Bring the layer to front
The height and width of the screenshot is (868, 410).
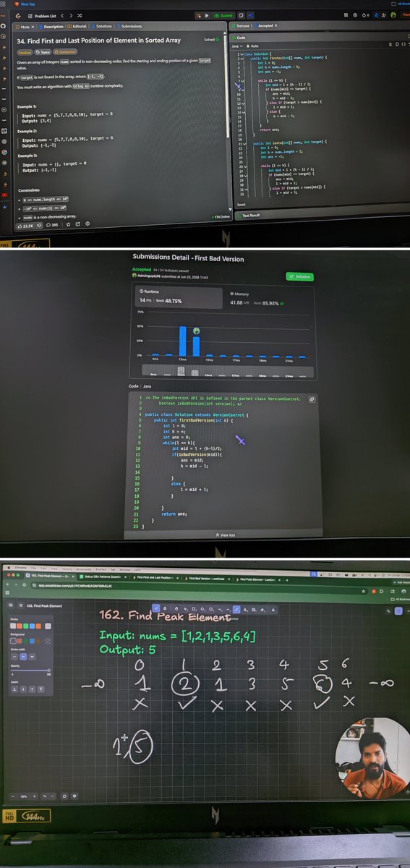coord(40,689)
